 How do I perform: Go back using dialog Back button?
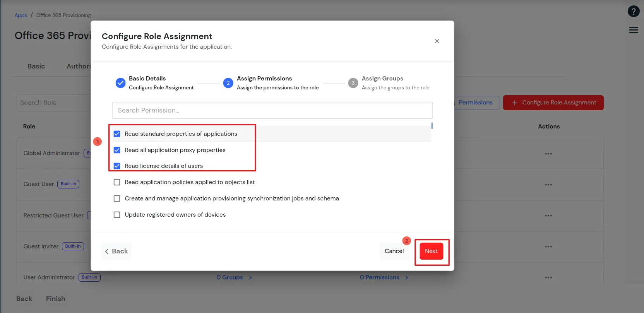116,251
